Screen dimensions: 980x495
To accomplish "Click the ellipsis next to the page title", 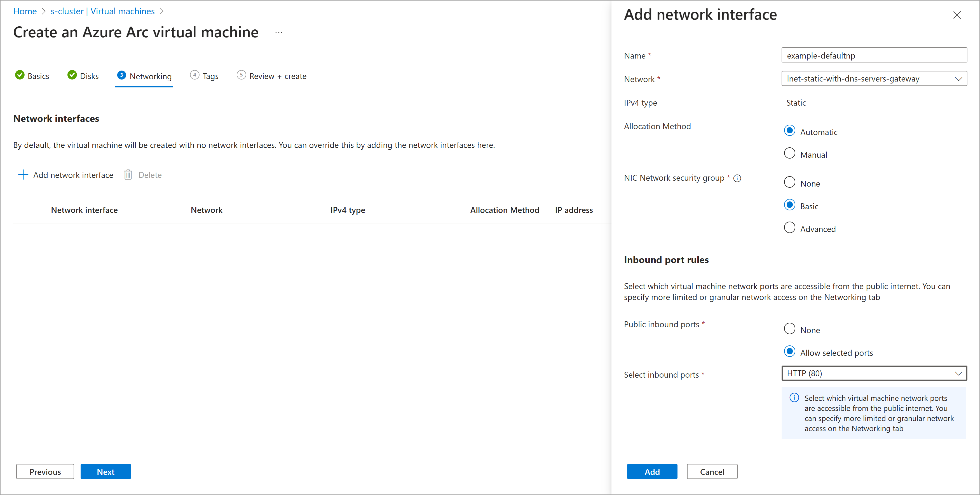I will [x=279, y=32].
